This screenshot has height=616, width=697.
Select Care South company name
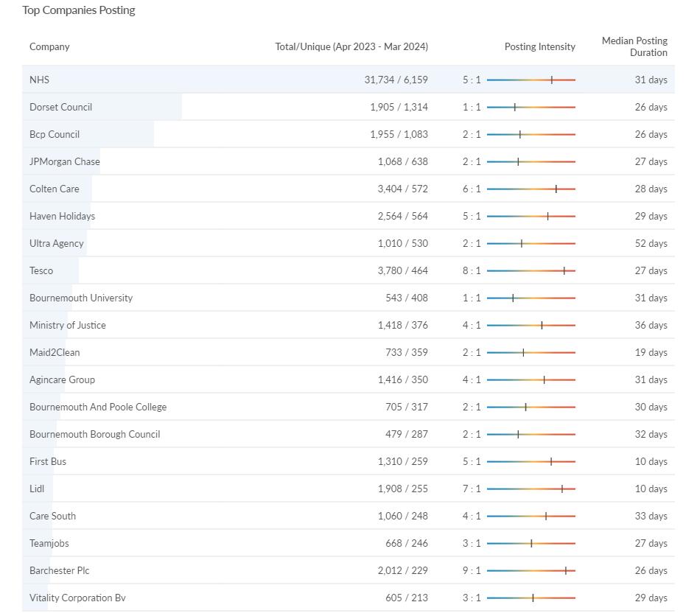[52, 516]
